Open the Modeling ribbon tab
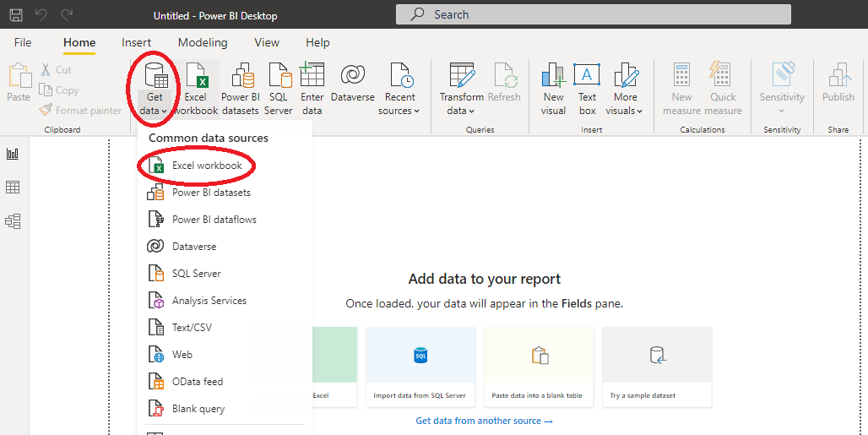The height and width of the screenshot is (435, 868). point(203,42)
